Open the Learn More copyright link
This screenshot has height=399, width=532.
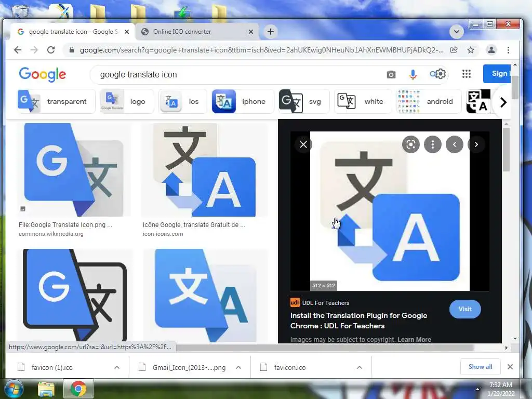pos(414,339)
